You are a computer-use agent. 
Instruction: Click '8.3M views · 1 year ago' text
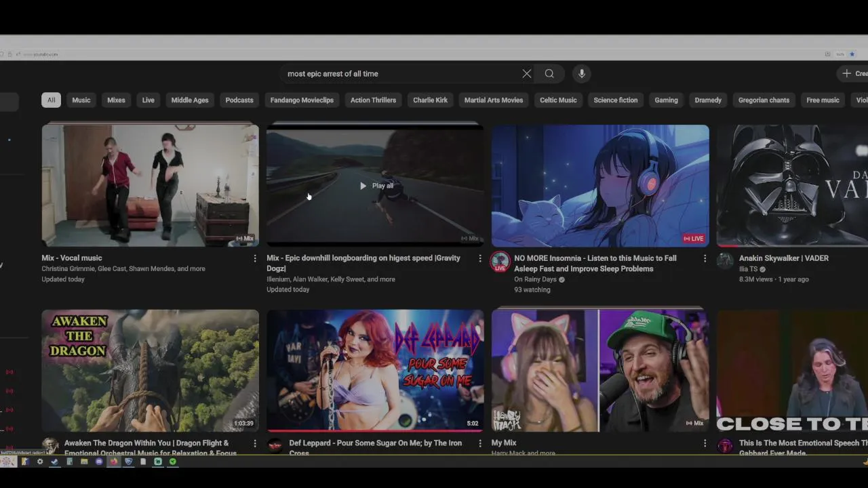click(774, 279)
